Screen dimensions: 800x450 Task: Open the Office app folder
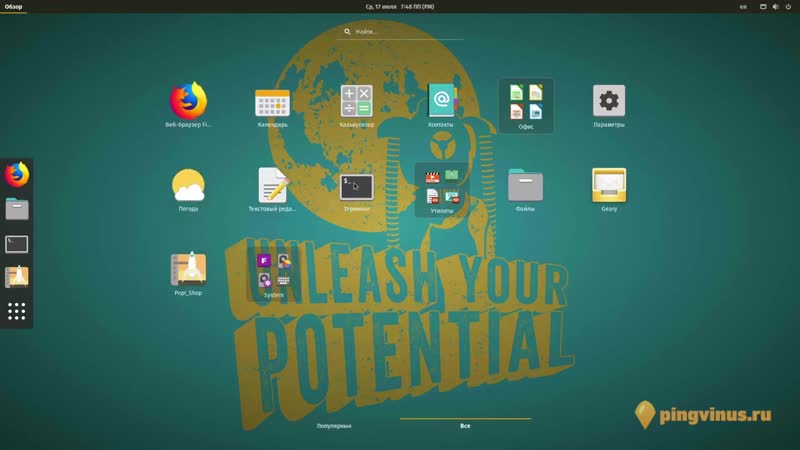[526, 106]
